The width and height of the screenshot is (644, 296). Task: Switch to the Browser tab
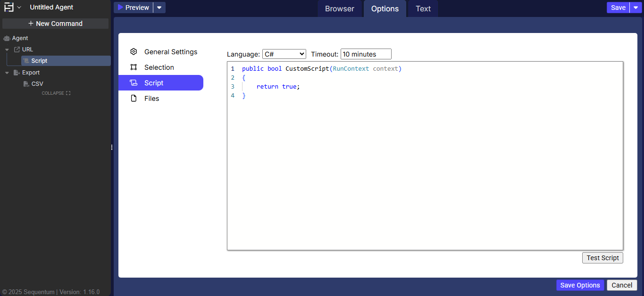point(339,8)
